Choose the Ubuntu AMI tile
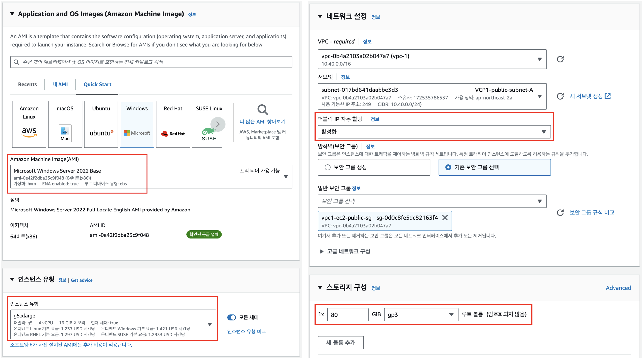Screen dimensions: 644x360 (x=101, y=124)
